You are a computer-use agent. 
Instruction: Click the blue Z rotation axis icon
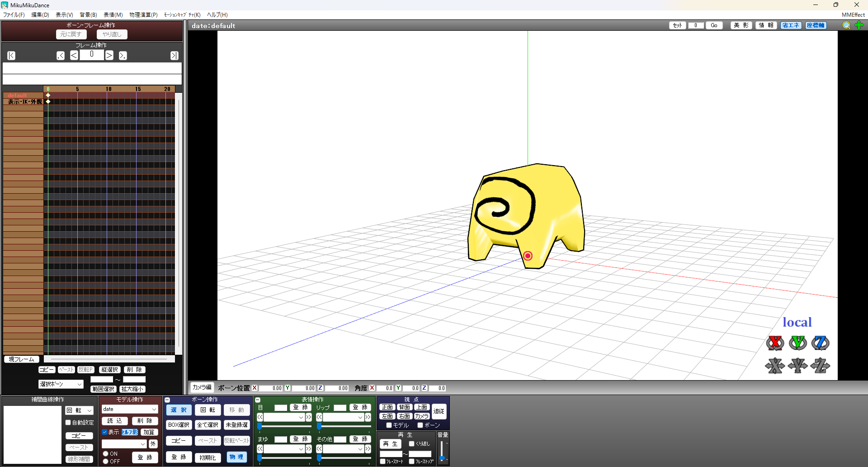(x=820, y=343)
